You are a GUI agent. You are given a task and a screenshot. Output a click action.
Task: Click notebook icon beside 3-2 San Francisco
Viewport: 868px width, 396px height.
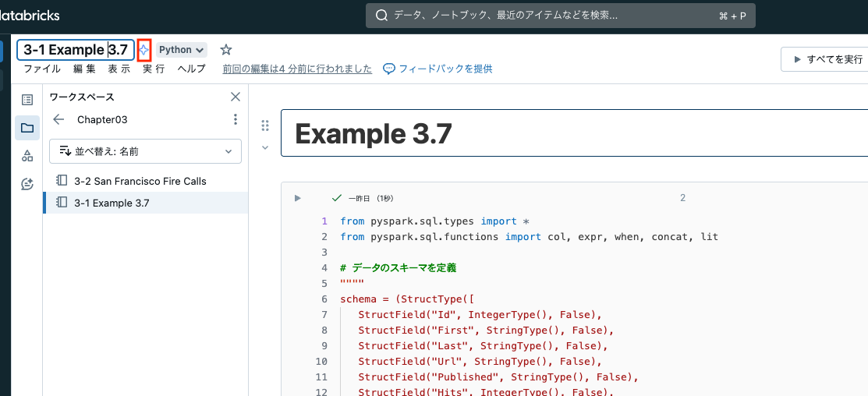62,181
